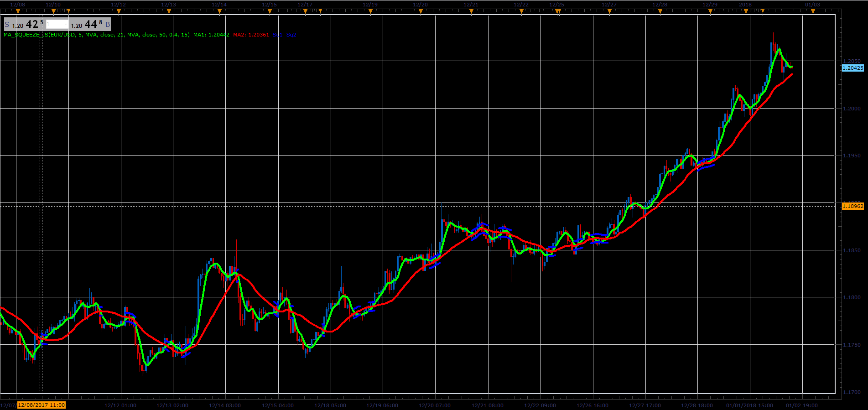Click the orange event marker under 12/19
This screenshot has width=868, height=410.
point(370,11)
